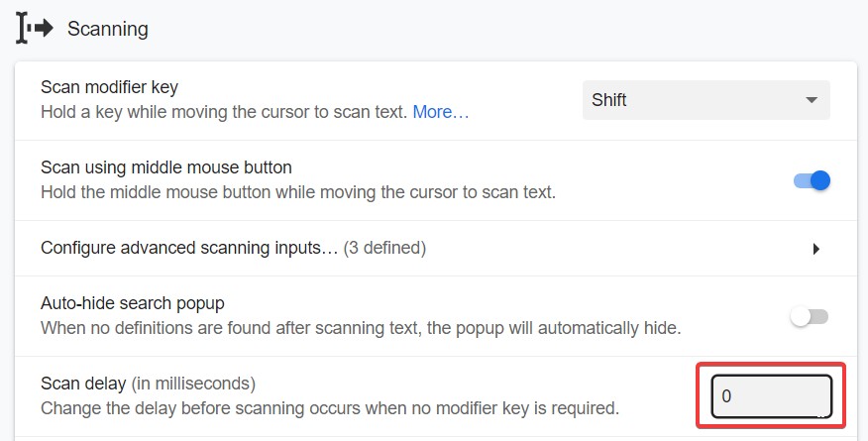Click the Scanning section cursor-arrow icon
The width and height of the screenshot is (868, 441).
point(34,28)
